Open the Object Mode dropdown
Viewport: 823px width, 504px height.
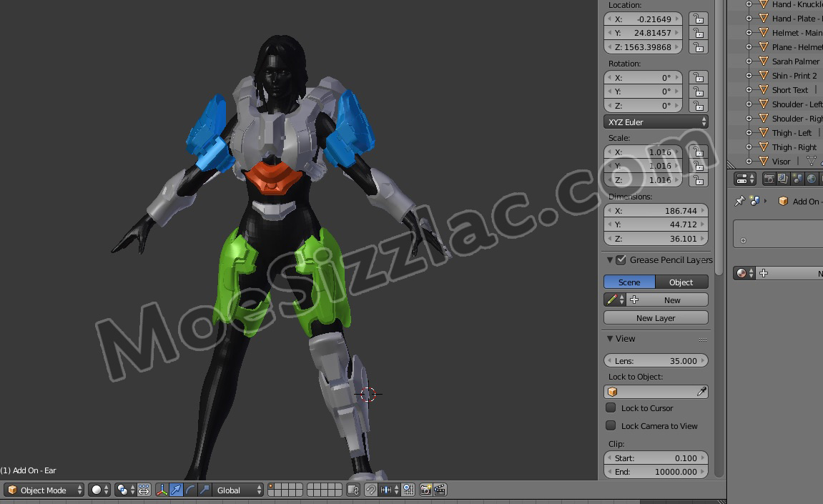pos(44,490)
